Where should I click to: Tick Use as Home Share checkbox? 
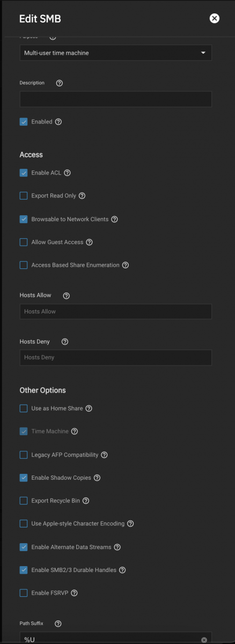[x=24, y=408]
